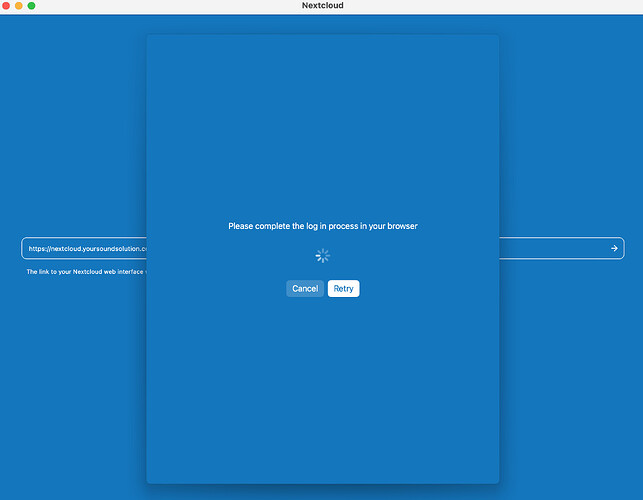
Task: Close the Nextcloud window with red button
Action: coord(6,6)
